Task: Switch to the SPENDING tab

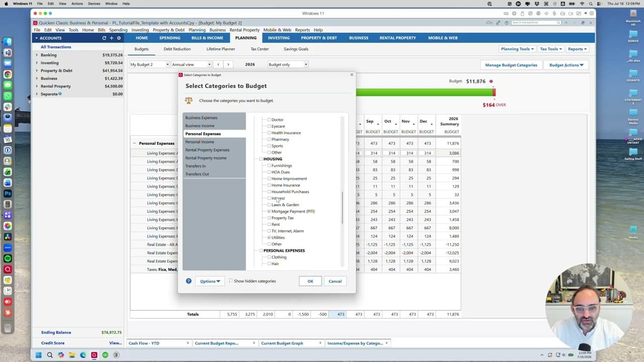Action: (170, 38)
